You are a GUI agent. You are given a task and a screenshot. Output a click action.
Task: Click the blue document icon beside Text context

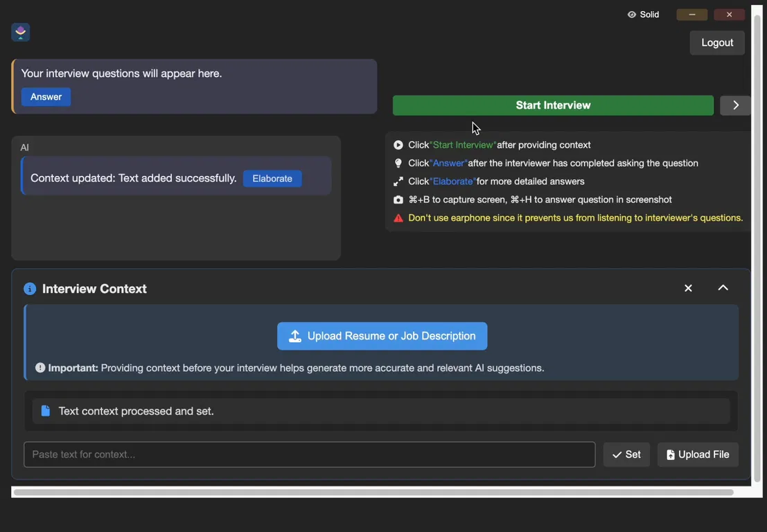pos(46,411)
